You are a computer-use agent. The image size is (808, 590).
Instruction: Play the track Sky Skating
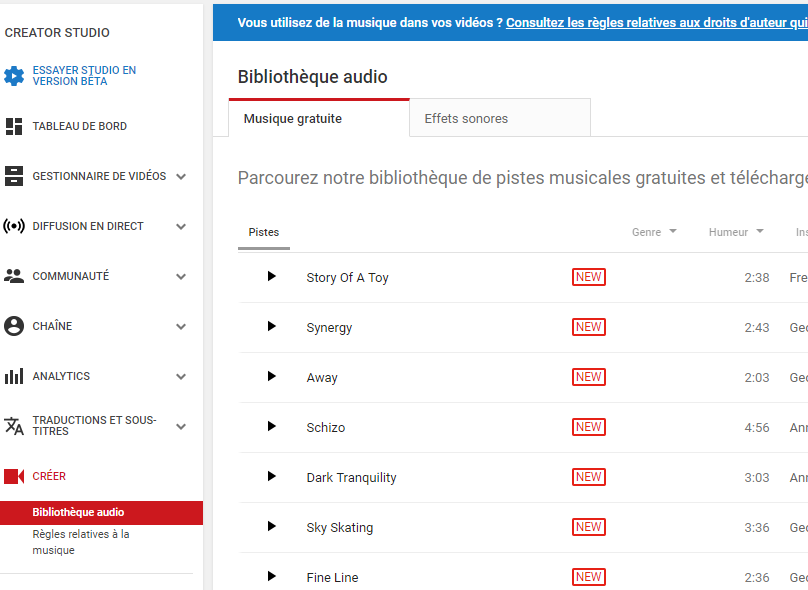pyautogui.click(x=272, y=527)
